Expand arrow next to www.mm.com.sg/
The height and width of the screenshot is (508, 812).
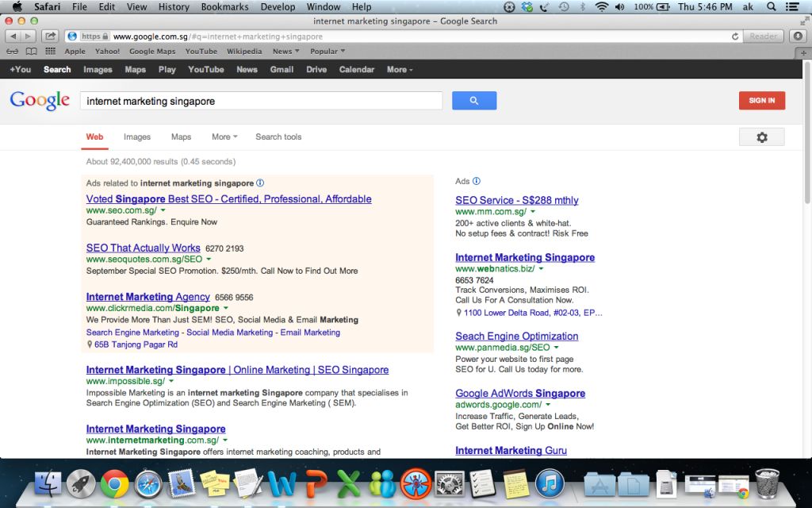(x=533, y=211)
